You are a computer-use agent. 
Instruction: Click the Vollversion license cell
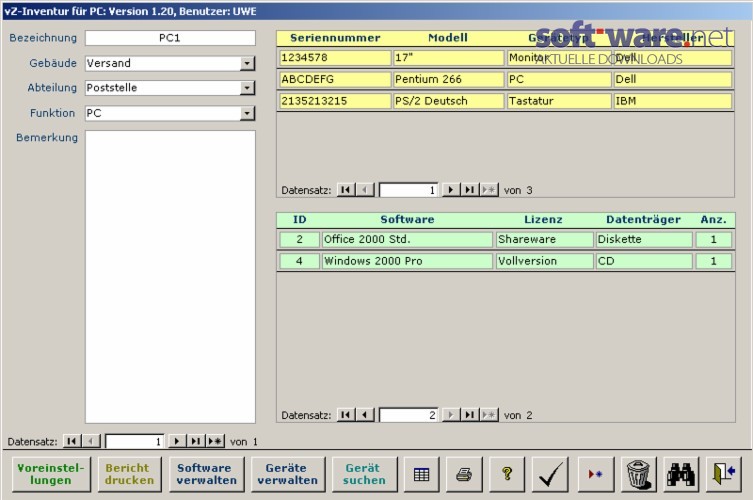(x=545, y=261)
